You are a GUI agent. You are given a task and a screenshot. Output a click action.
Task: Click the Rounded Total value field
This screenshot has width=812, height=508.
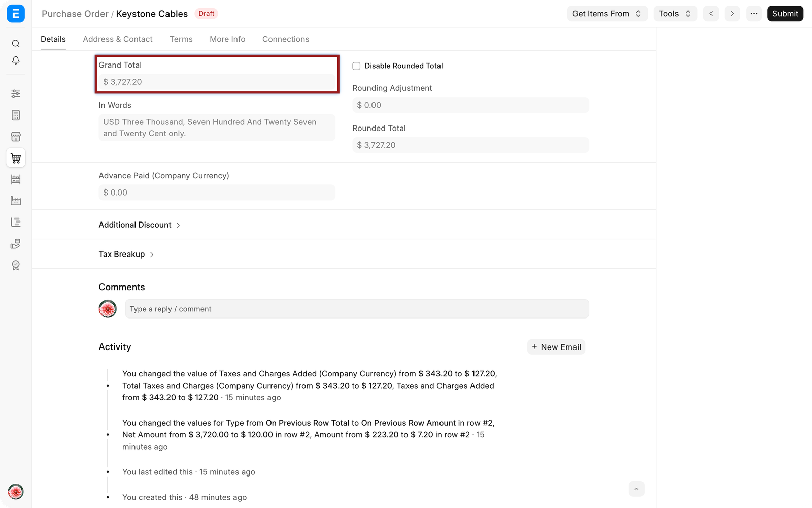click(x=470, y=145)
